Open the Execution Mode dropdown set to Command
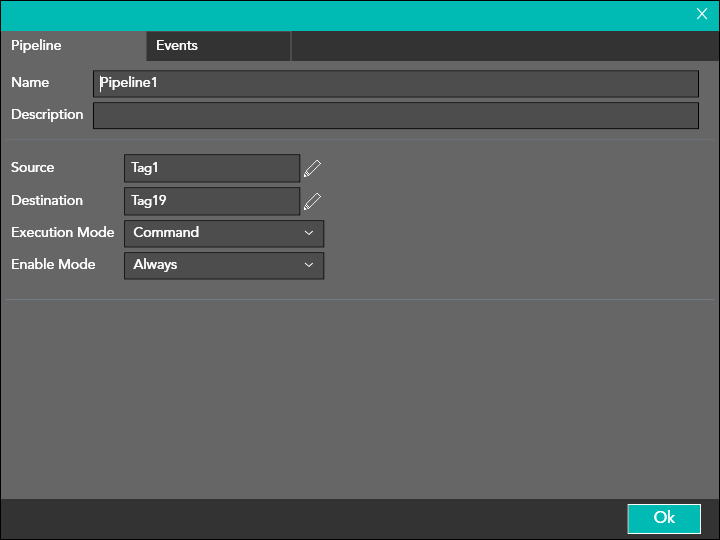The height and width of the screenshot is (540, 720). [x=223, y=233]
